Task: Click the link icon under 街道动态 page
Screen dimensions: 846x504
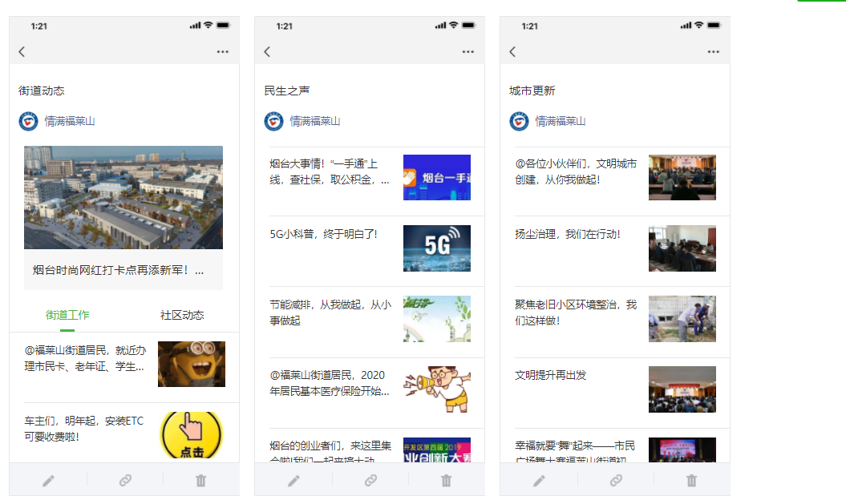Action: (125, 480)
